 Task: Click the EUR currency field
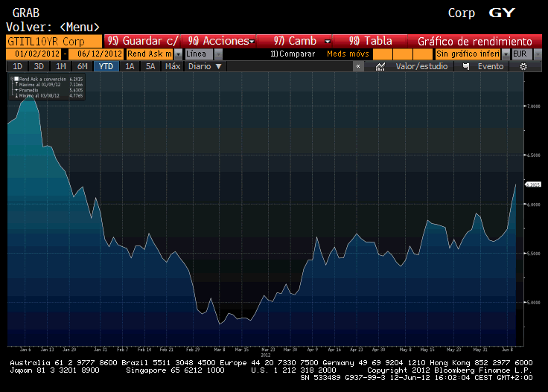[522, 54]
